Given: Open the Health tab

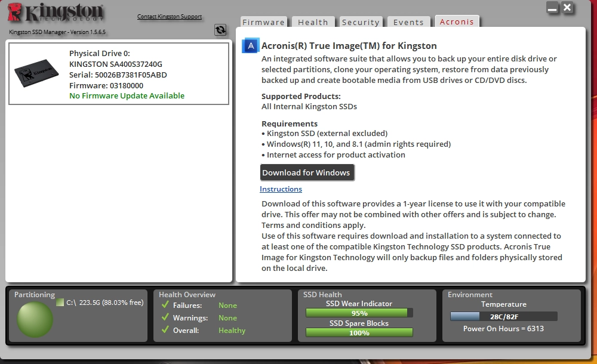Looking at the screenshot, I should tap(313, 22).
